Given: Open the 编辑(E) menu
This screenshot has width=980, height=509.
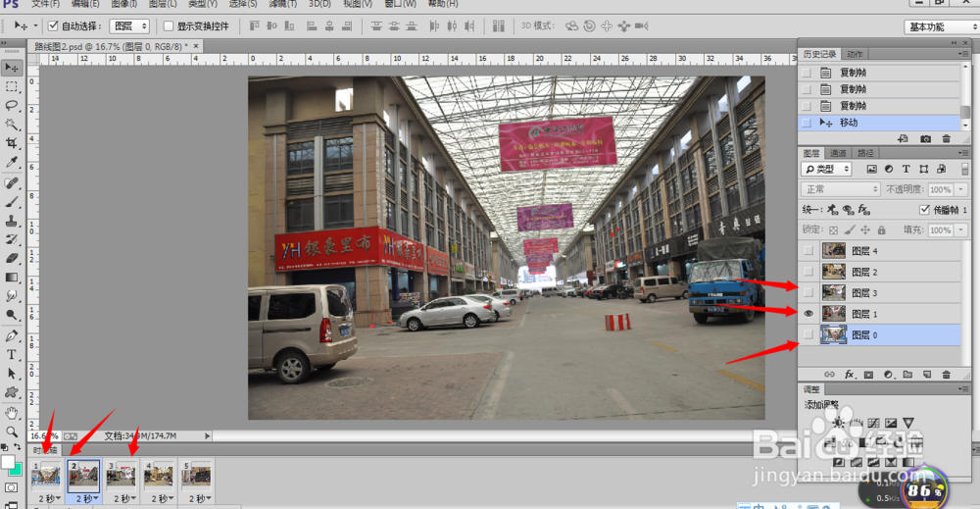Looking at the screenshot, I should point(85,4).
